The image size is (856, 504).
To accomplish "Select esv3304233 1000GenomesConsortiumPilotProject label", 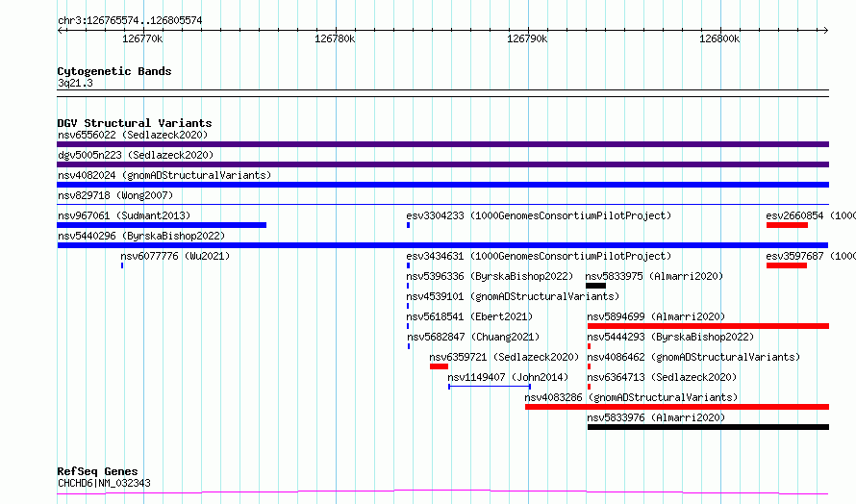I will [x=539, y=215].
